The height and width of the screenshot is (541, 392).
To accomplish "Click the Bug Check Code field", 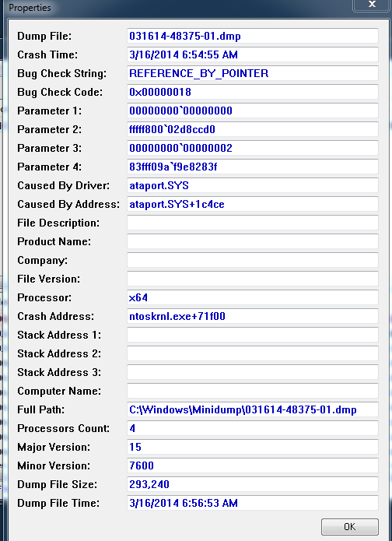I will click(x=252, y=92).
